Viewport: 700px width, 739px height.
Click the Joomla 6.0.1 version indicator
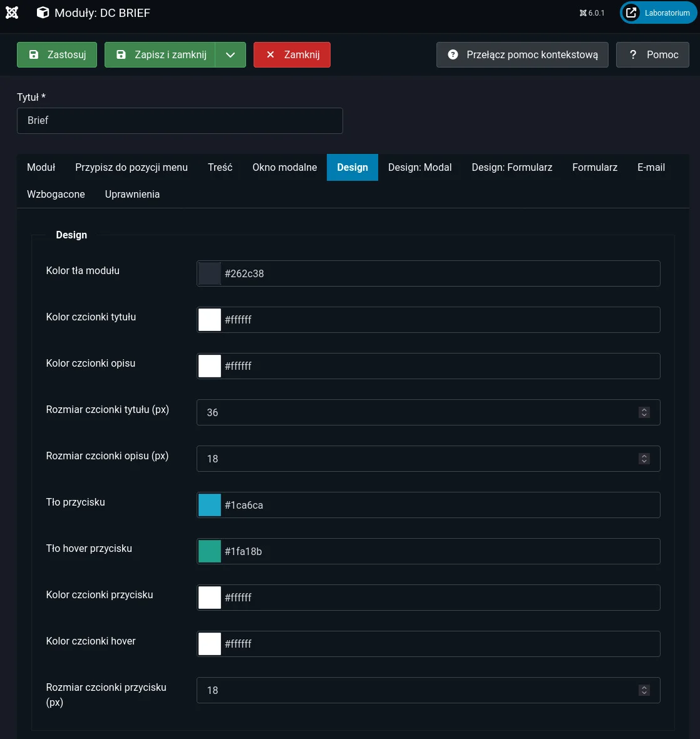pyautogui.click(x=592, y=13)
